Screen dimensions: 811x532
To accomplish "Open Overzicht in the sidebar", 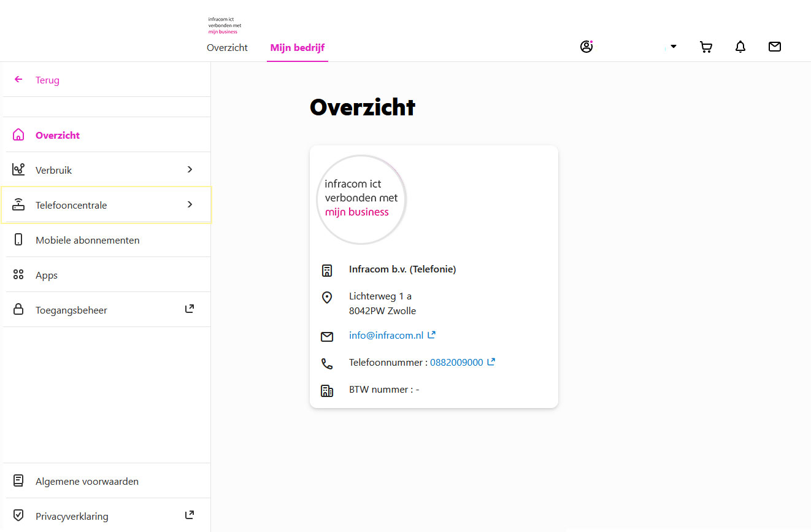I will pyautogui.click(x=107, y=135).
